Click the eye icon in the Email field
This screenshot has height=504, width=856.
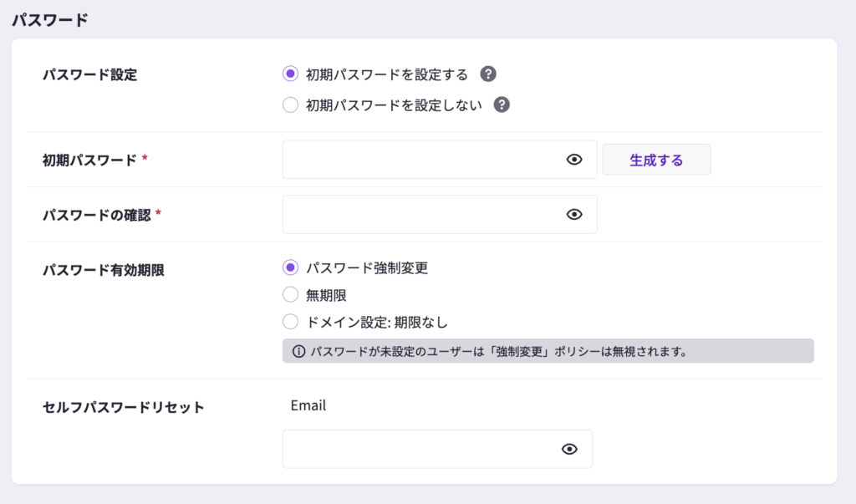pyautogui.click(x=569, y=449)
